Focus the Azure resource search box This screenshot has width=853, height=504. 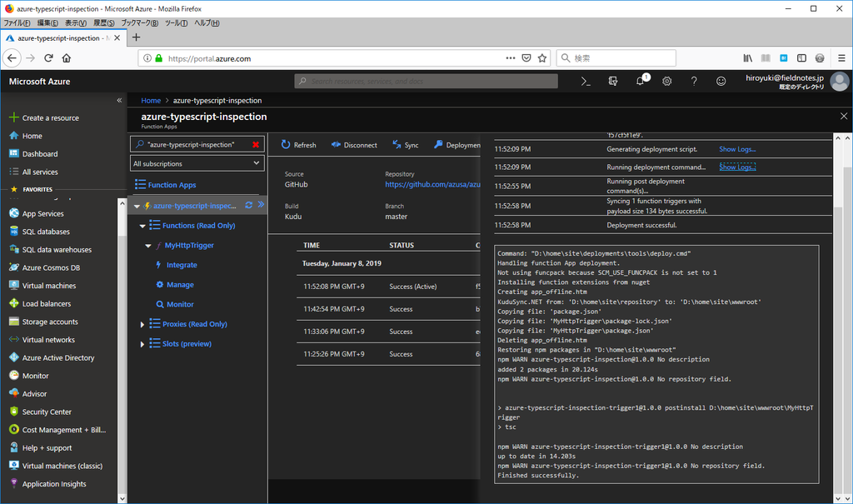tap(426, 81)
